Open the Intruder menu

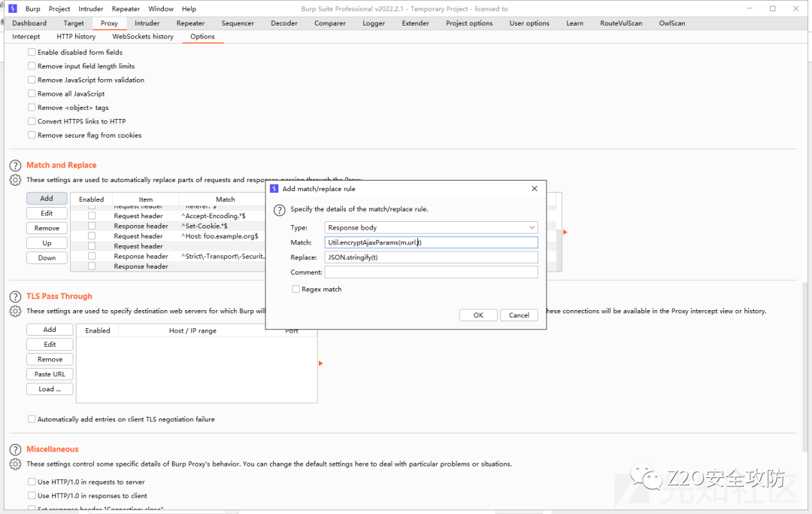[x=91, y=9]
